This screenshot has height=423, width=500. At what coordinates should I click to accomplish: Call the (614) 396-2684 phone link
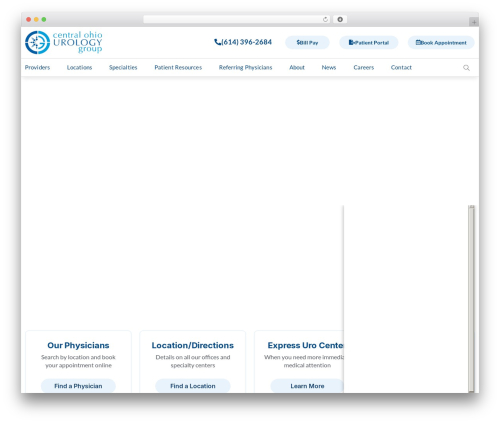243,42
